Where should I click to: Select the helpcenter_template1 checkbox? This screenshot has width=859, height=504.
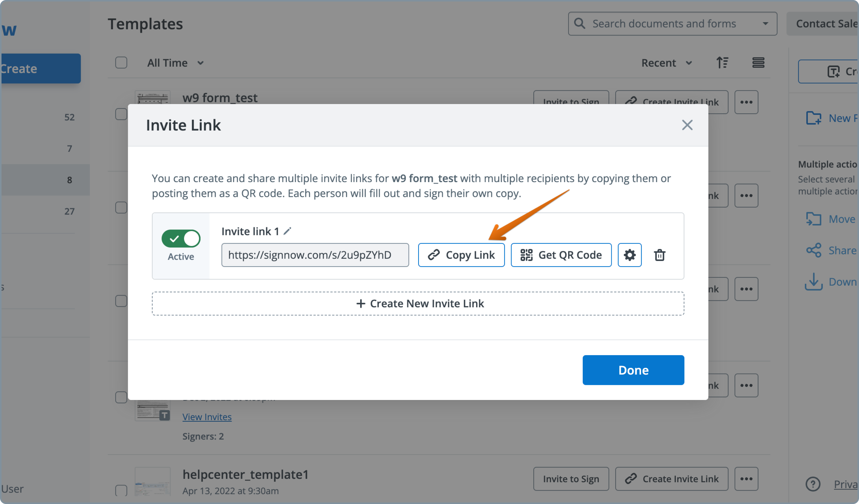[x=121, y=490]
